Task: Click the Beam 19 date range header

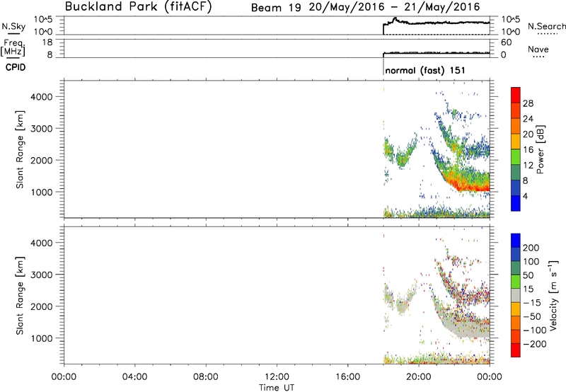Action: 365,7
